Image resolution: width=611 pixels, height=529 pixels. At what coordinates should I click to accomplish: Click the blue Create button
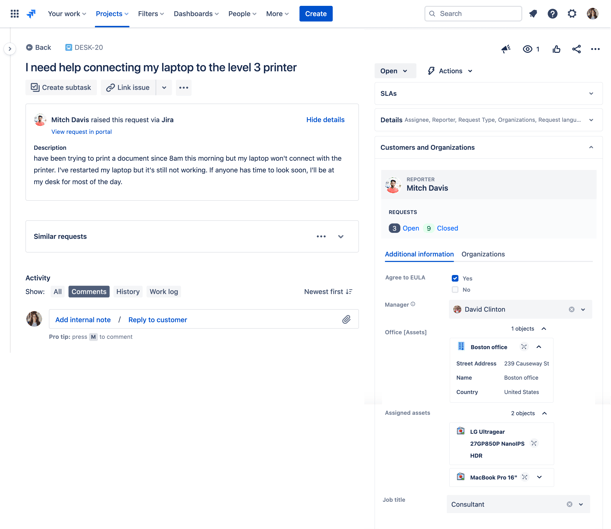[316, 14]
